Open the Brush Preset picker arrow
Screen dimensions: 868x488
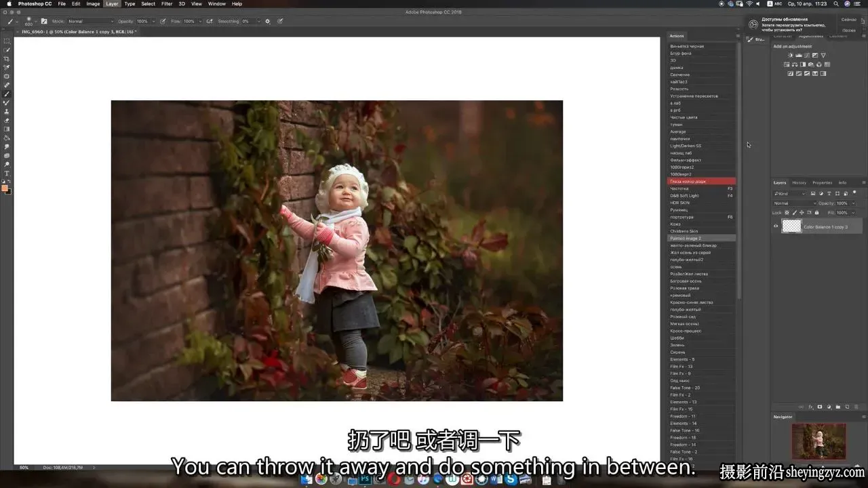click(35, 21)
